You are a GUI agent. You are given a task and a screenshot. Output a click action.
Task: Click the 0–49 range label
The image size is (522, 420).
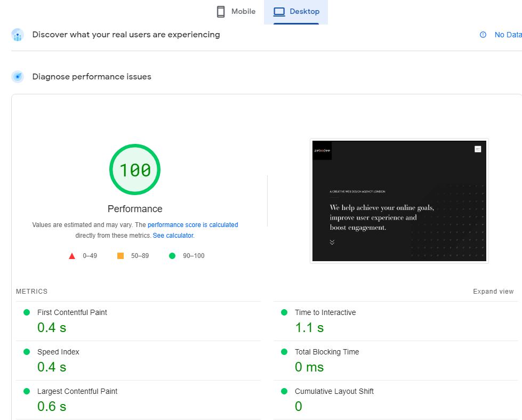[x=90, y=256]
